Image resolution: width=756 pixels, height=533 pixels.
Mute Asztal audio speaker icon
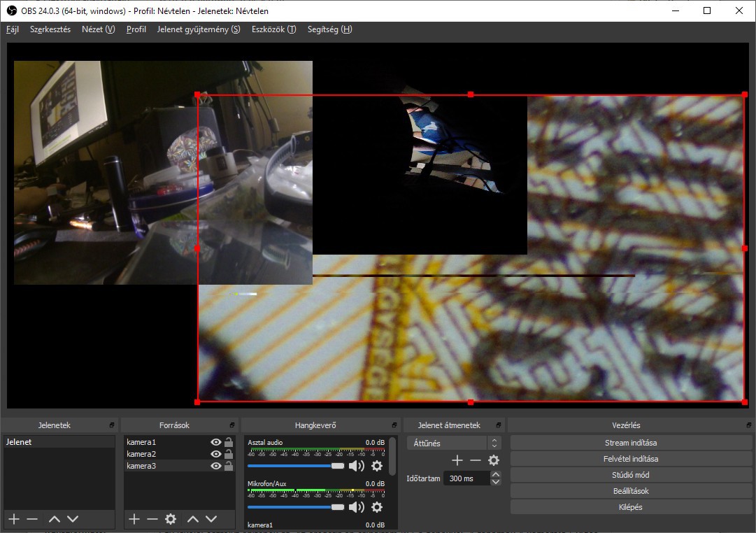(356, 465)
